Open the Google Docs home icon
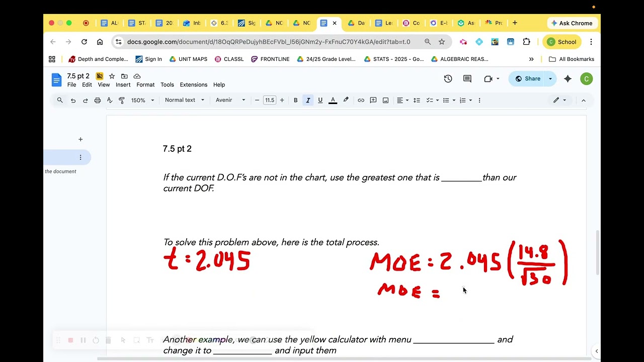The height and width of the screenshot is (362, 644). tap(56, 80)
